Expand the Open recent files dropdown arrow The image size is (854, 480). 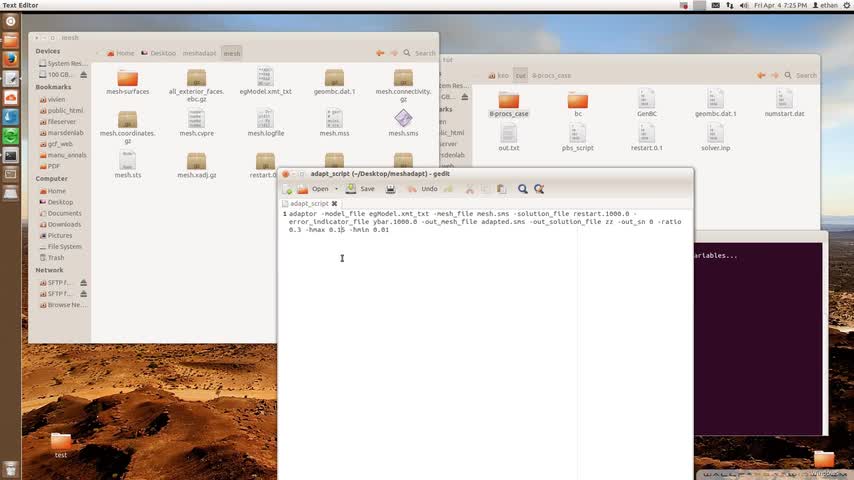(336, 189)
